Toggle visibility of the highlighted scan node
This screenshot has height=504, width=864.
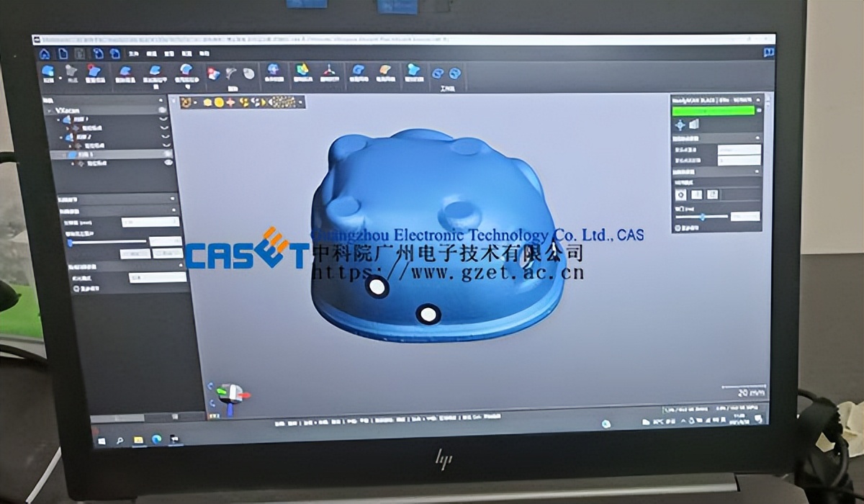point(168,154)
